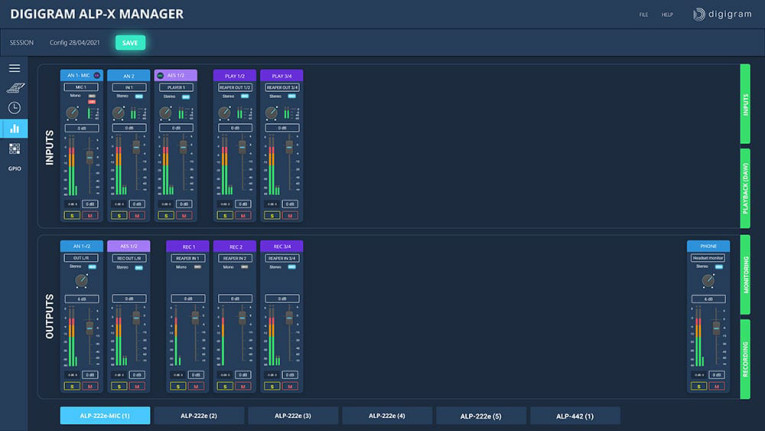
Task: Click the digigram logo
Action: tap(722, 14)
